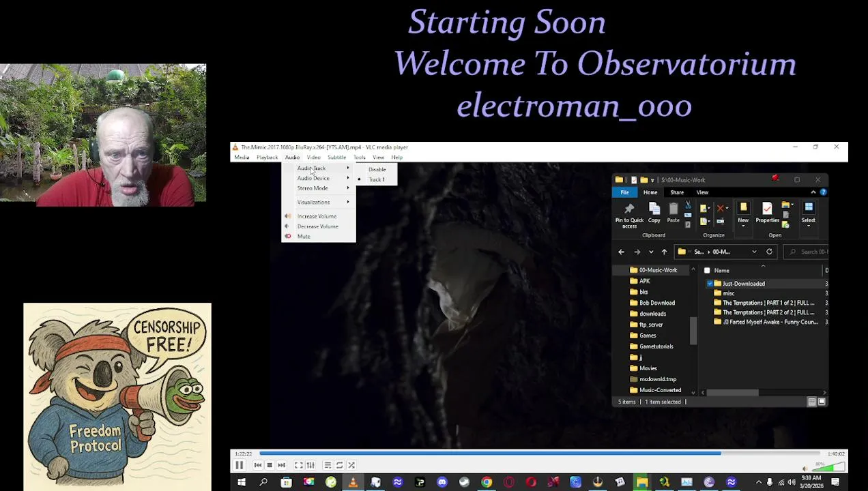Open recent locations dropdown arrow
This screenshot has height=491, width=868.
click(650, 252)
